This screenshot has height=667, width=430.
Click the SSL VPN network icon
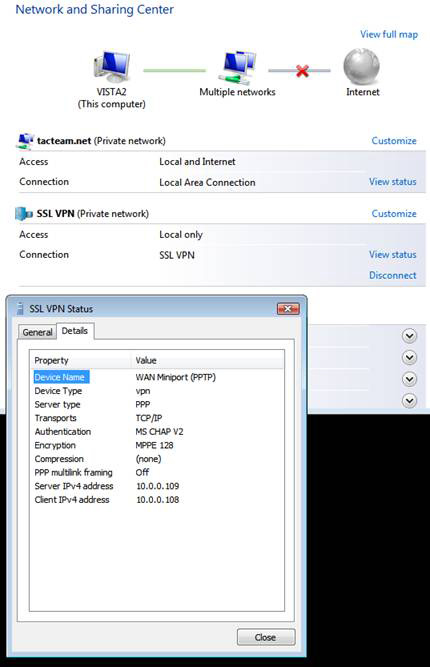24,214
